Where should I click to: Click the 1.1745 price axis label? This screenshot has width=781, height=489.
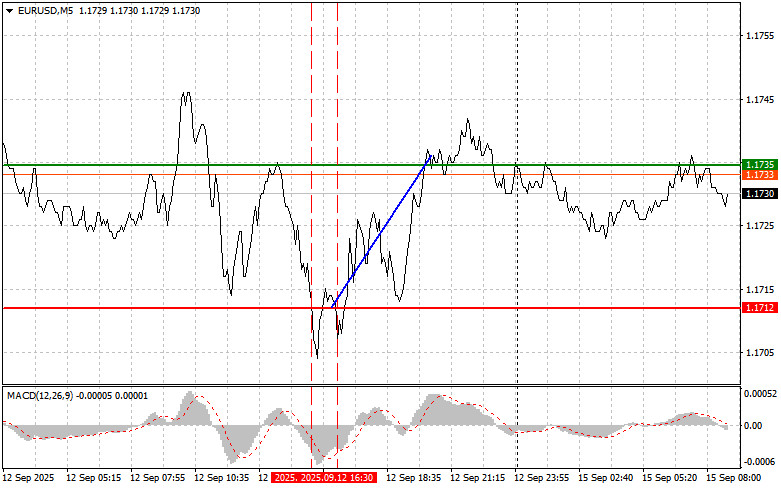pyautogui.click(x=761, y=100)
